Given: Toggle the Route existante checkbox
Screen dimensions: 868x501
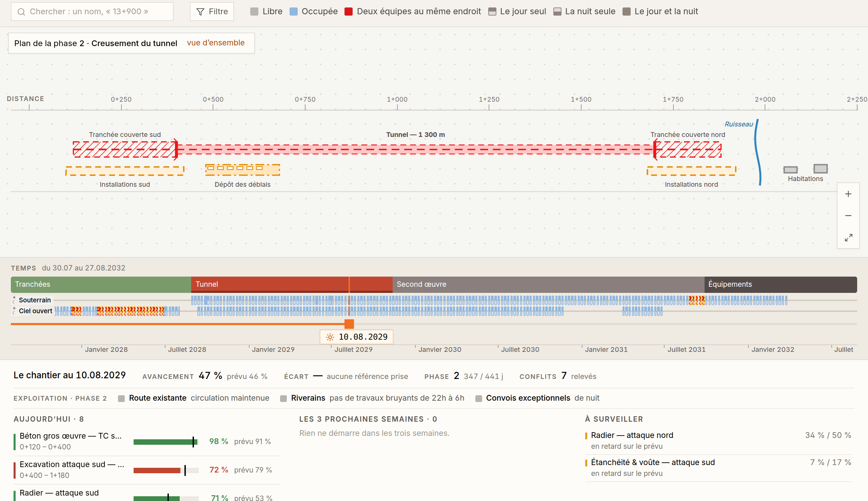Looking at the screenshot, I should coord(121,398).
